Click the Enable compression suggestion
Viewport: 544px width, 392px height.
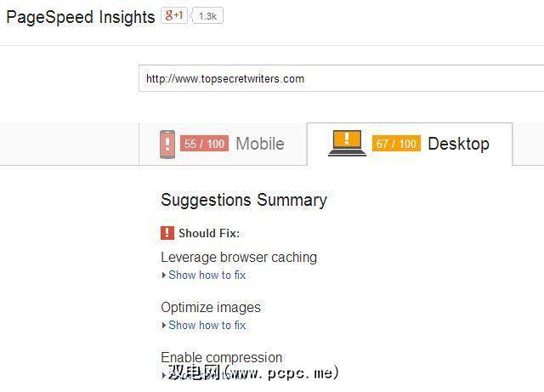[221, 357]
